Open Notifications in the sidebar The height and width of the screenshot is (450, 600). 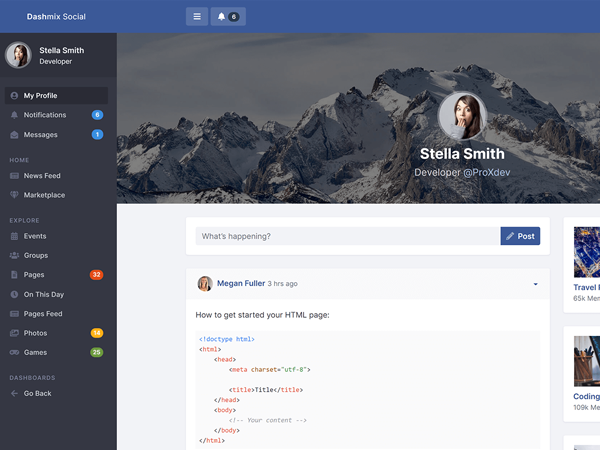[x=56, y=115]
